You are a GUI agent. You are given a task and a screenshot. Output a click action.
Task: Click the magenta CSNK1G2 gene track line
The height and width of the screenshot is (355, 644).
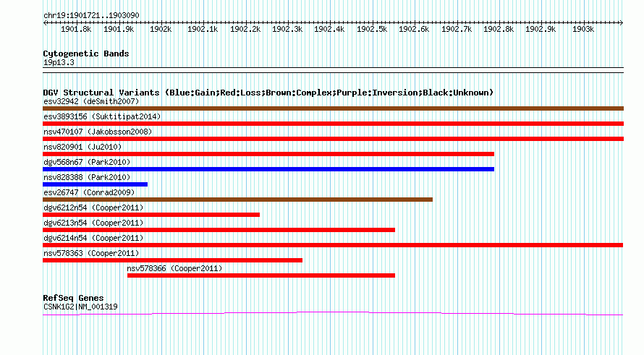tap(333, 314)
